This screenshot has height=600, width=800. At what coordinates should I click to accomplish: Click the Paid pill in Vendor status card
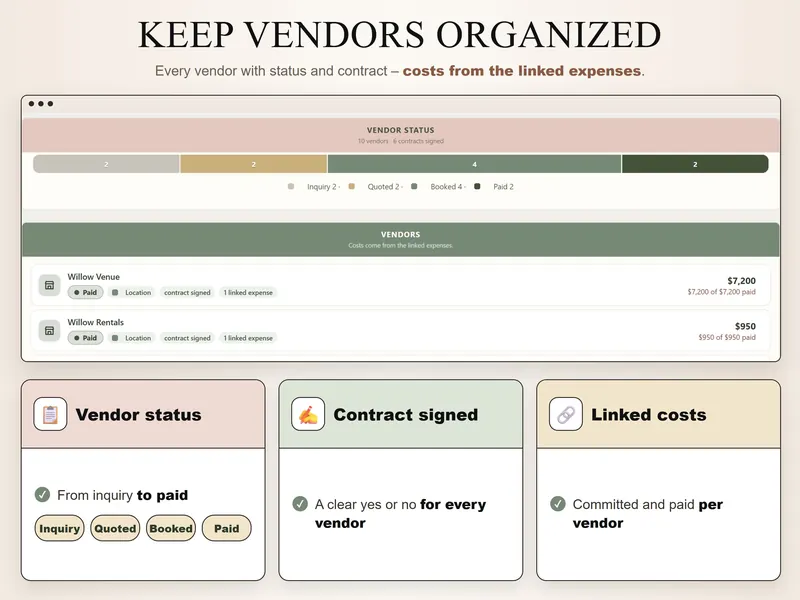(227, 528)
